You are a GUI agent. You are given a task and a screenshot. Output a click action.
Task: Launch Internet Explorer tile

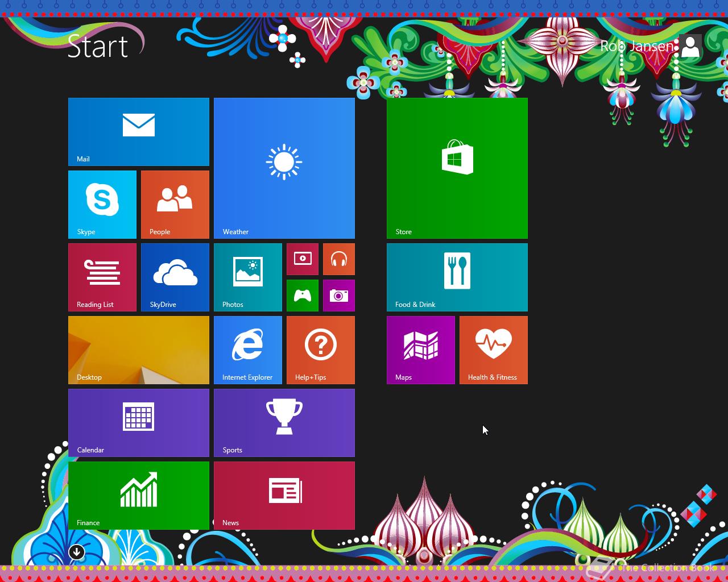point(248,350)
